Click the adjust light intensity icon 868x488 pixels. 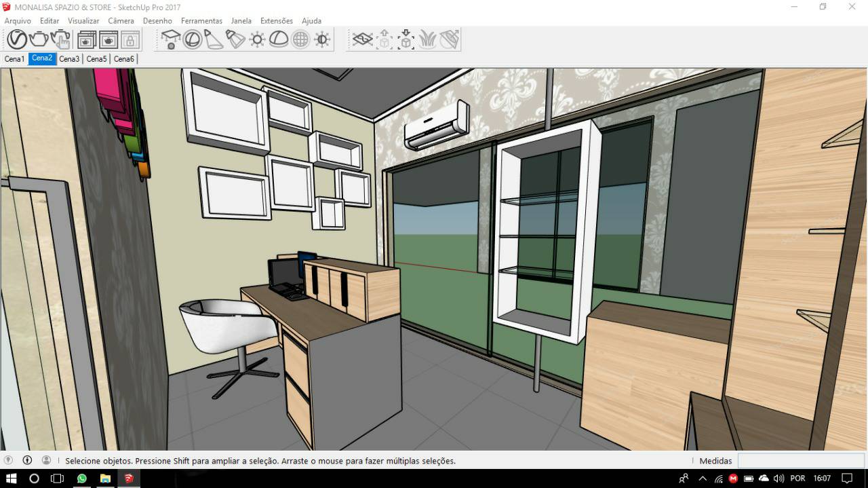[322, 39]
